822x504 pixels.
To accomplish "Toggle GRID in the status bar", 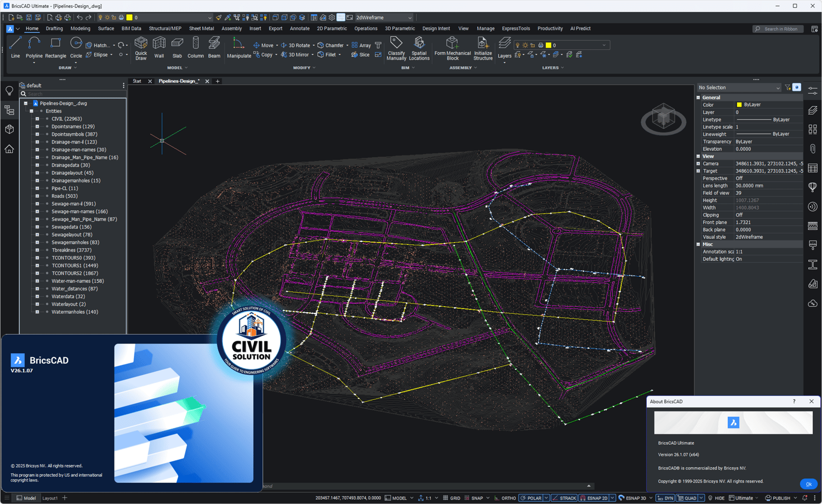I will coord(452,498).
